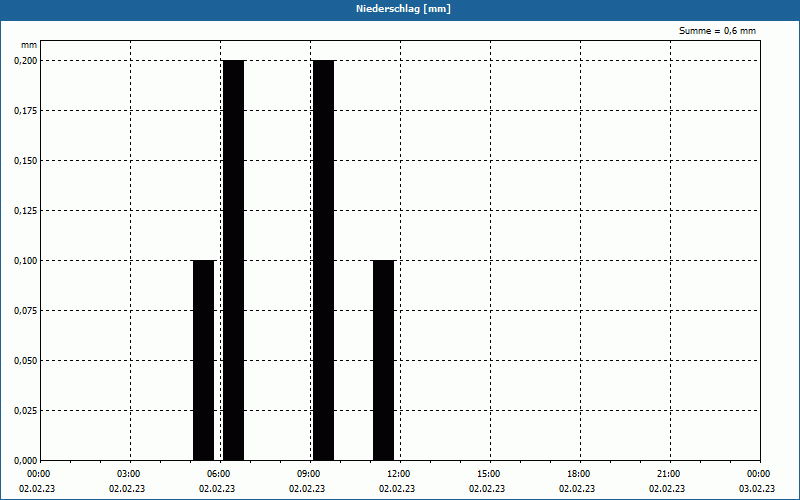
Task: Click the 0,025 y-axis label
Action: pos(26,411)
